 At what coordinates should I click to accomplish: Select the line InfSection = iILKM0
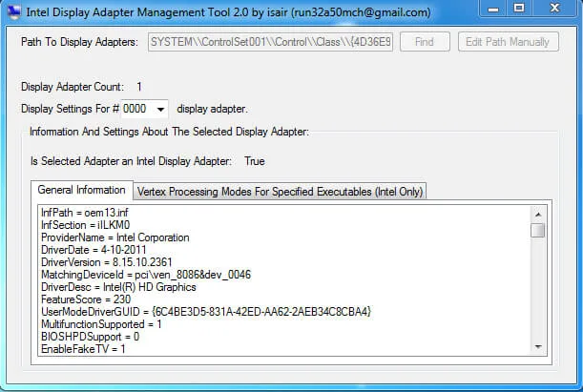point(86,225)
